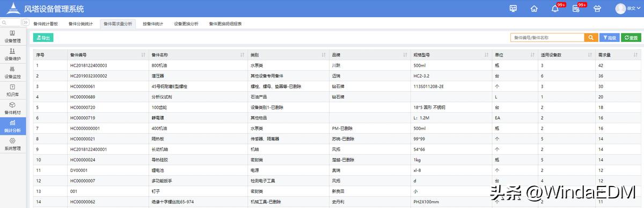Viewport: 644px width, 208px height.
Task: Select the 备件需求量分析 tab
Action: 118,24
